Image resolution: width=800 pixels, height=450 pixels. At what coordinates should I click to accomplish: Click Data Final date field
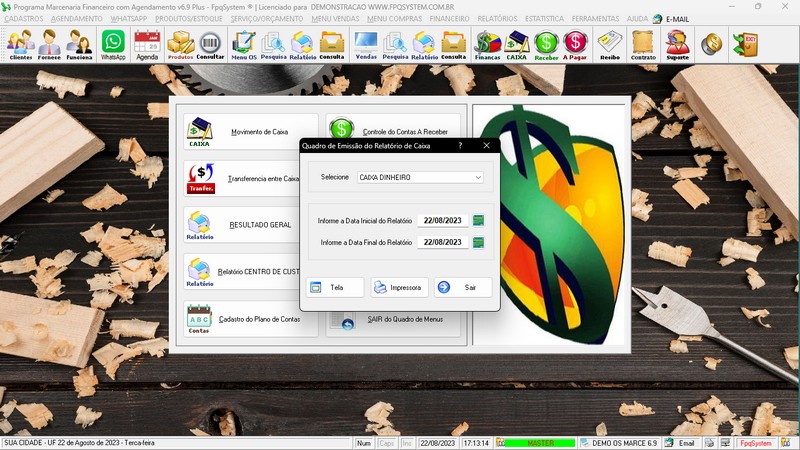[442, 242]
